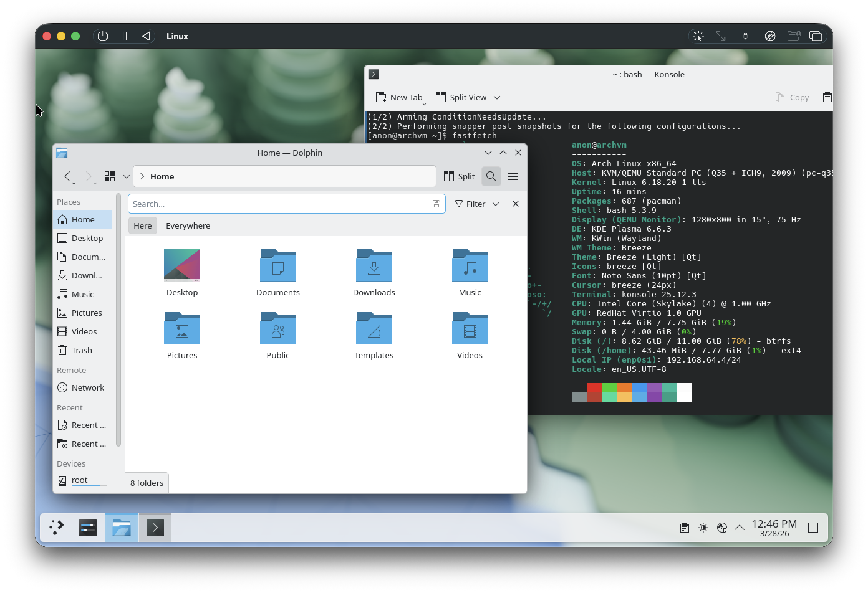Click the Dolphin back navigation arrow
868x593 pixels.
coord(68,176)
